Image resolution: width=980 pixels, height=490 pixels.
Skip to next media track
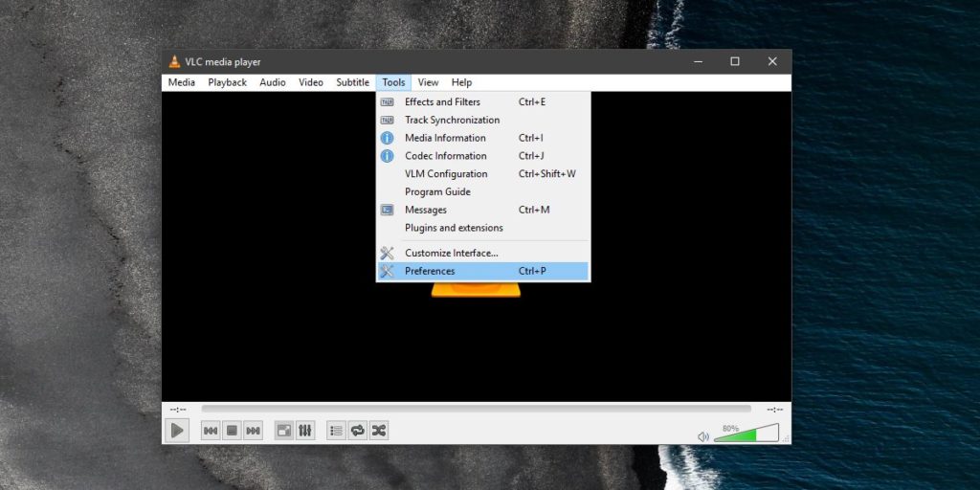253,431
